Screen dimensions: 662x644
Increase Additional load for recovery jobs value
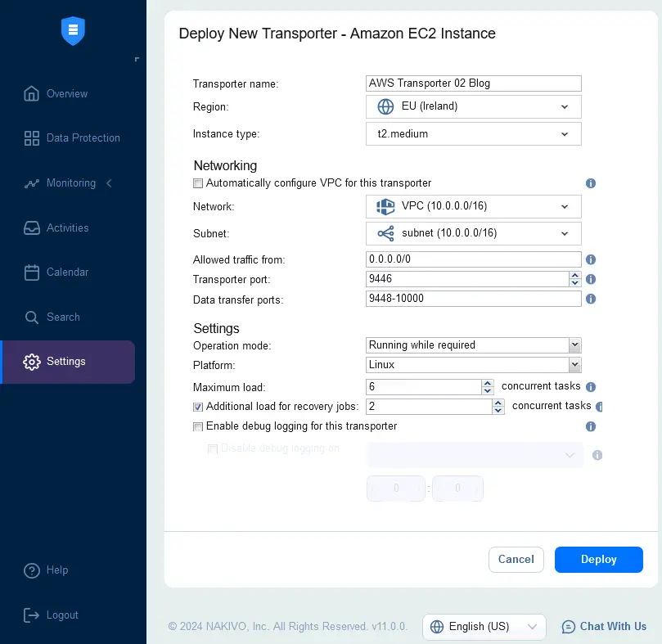click(x=498, y=403)
